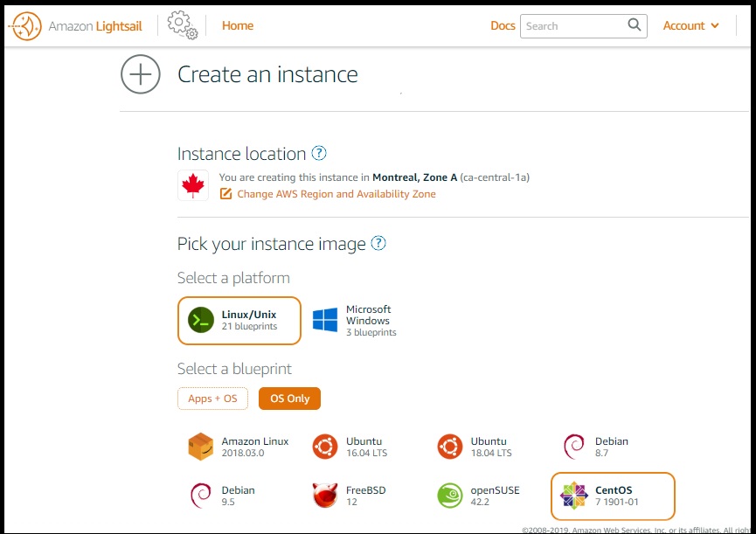Click the edit pencil icon for region
The width and height of the screenshot is (756, 534).
click(x=225, y=194)
